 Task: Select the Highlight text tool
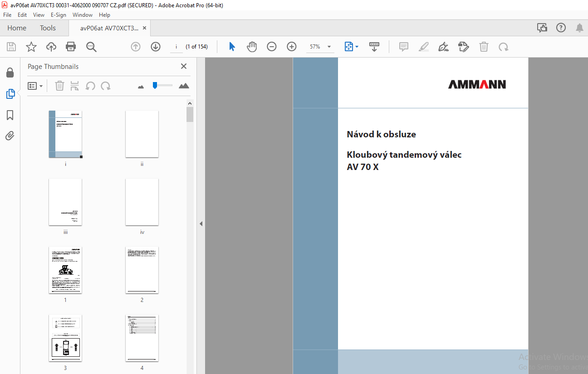(424, 47)
